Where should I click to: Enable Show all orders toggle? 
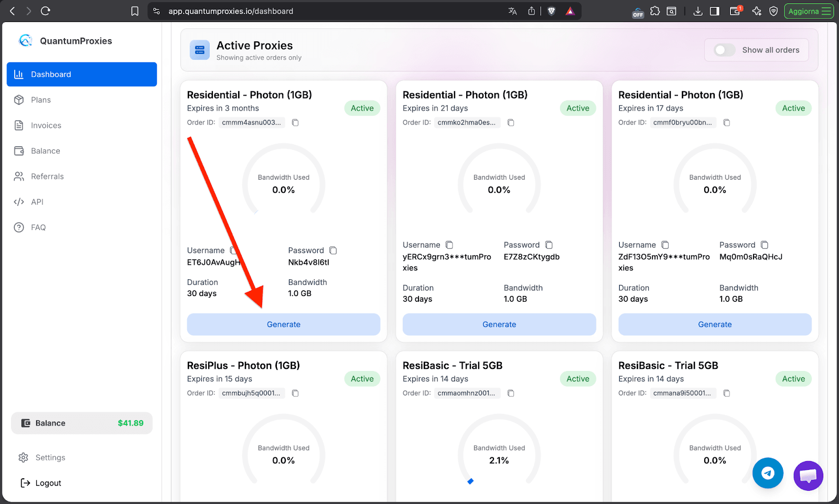tap(725, 50)
